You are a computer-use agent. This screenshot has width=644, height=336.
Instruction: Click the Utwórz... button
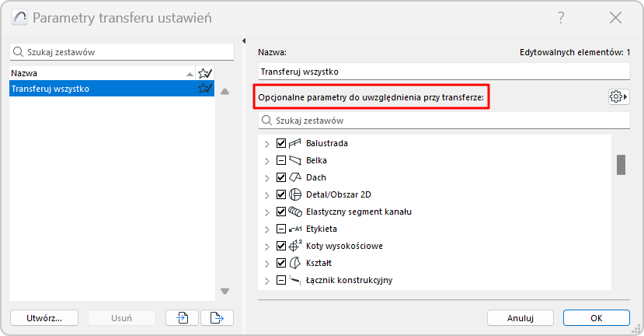44,317
